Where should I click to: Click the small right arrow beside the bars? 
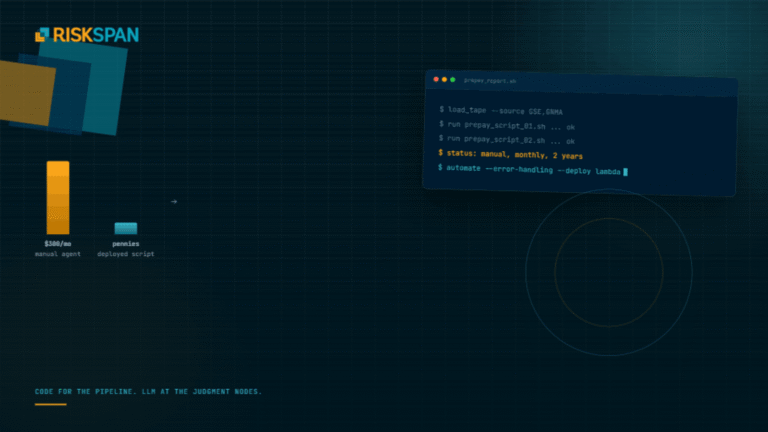click(174, 201)
